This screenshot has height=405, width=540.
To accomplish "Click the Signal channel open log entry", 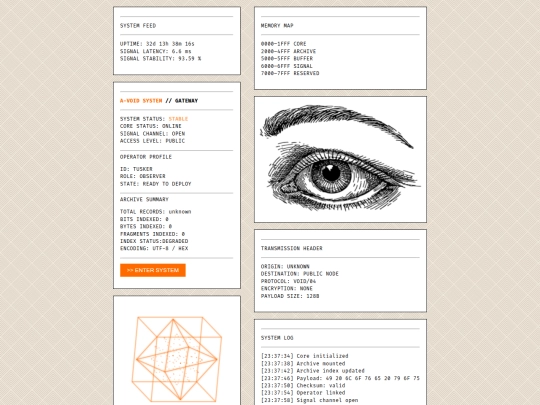I will coord(309,400).
